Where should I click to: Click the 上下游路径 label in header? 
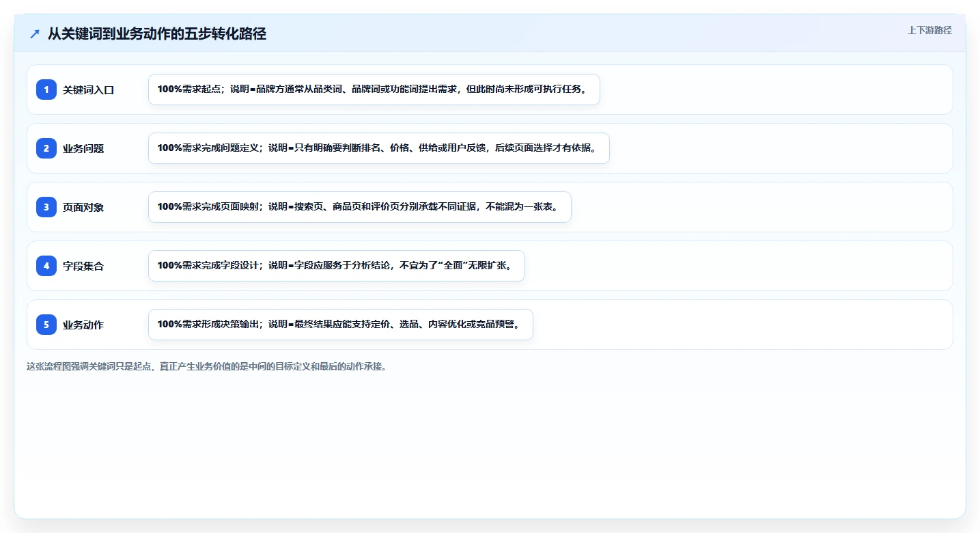pos(929,30)
